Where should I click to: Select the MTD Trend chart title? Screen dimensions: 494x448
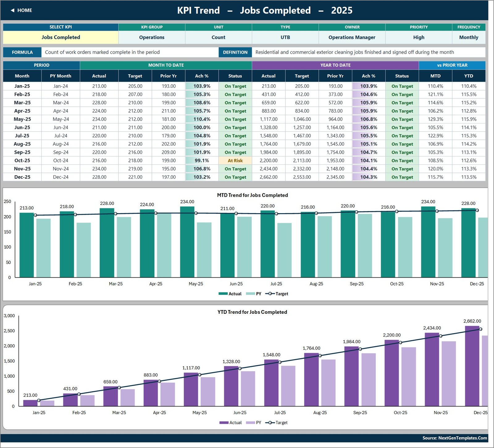pos(252,195)
